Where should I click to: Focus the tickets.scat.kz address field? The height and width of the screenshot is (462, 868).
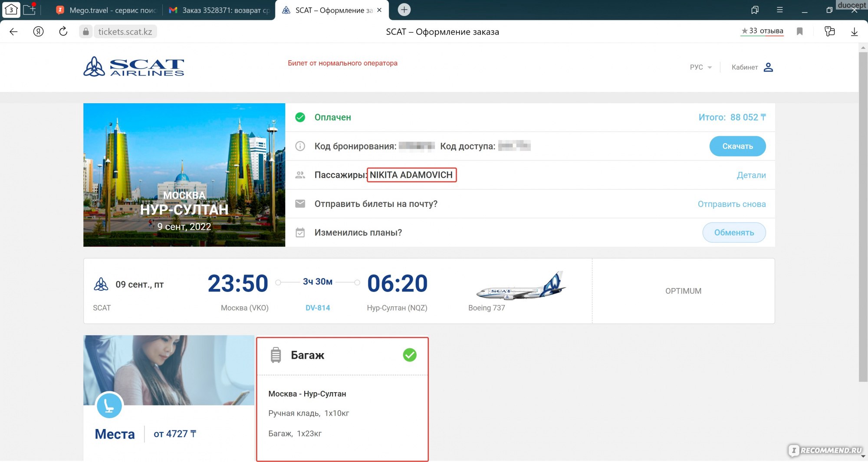[125, 32]
